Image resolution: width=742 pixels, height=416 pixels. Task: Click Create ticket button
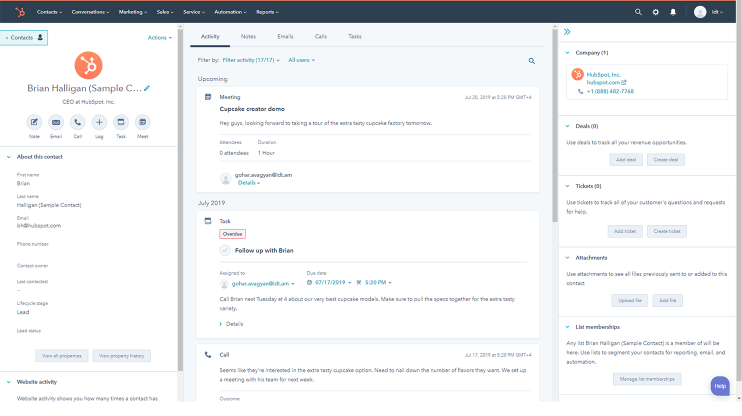coord(667,231)
